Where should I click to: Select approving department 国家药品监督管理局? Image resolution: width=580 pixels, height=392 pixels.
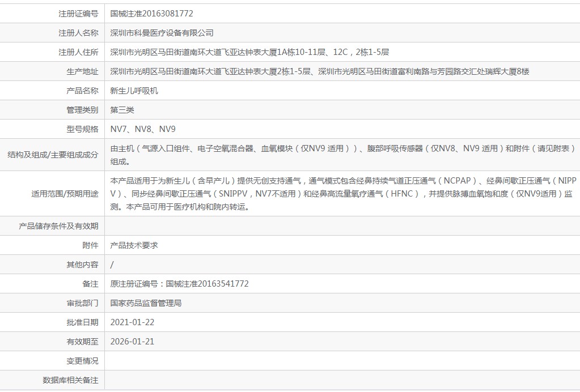(146, 303)
